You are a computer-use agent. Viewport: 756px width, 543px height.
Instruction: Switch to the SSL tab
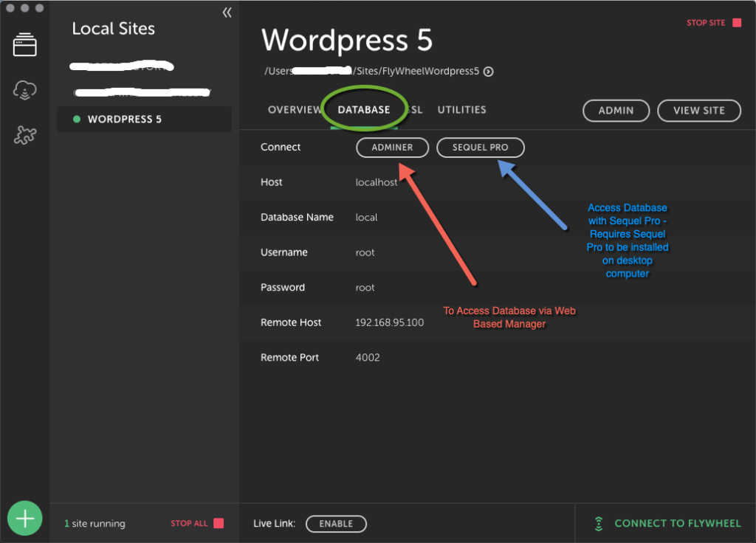pyautogui.click(x=415, y=110)
